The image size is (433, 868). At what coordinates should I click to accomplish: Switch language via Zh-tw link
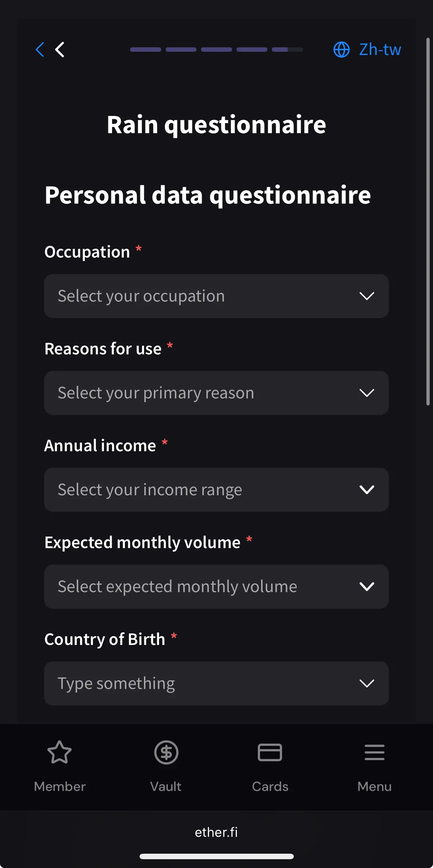click(380, 50)
